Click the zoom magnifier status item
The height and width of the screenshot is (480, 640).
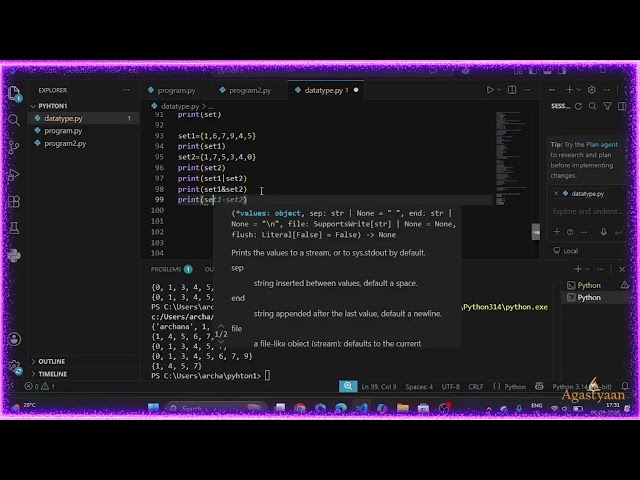pyautogui.click(x=348, y=386)
